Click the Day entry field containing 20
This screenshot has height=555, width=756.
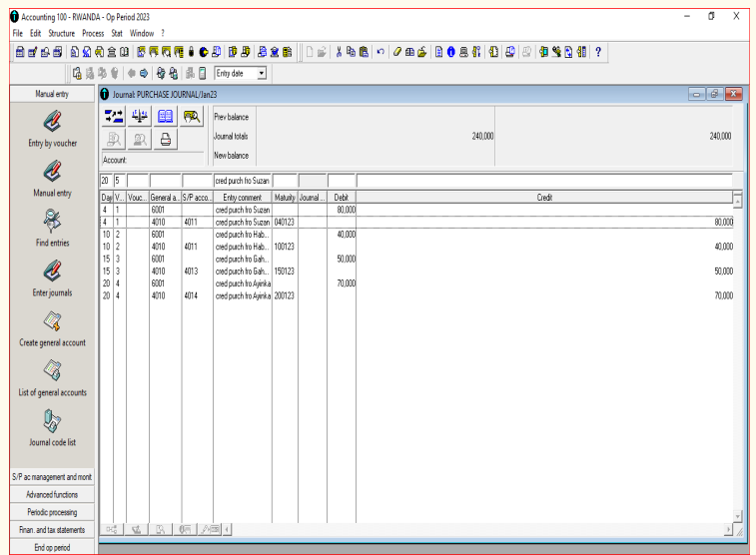[x=106, y=181]
